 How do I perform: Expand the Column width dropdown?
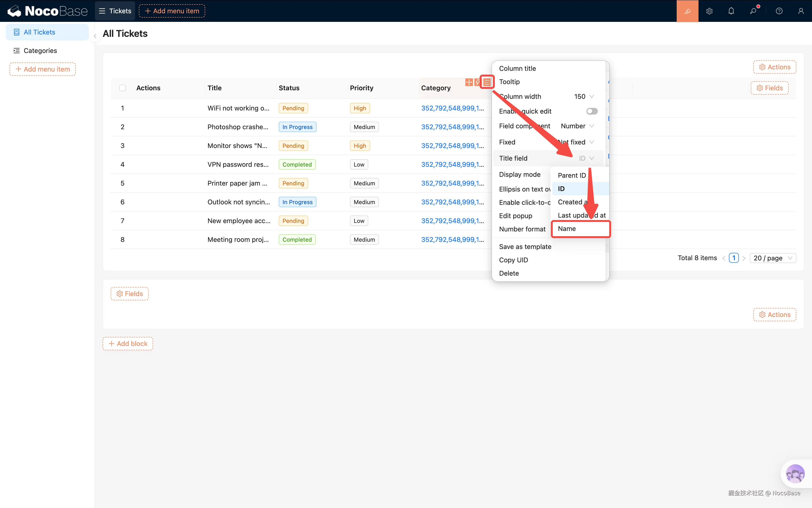[584, 96]
